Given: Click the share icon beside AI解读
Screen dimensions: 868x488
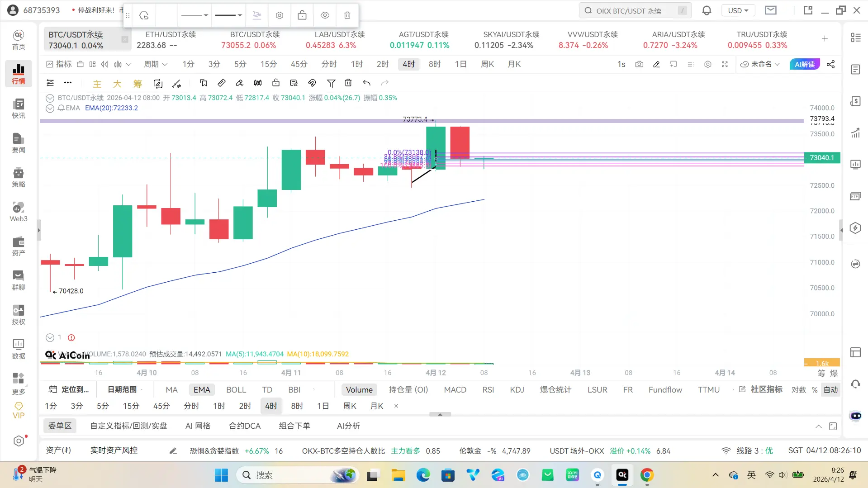Looking at the screenshot, I should click(831, 64).
